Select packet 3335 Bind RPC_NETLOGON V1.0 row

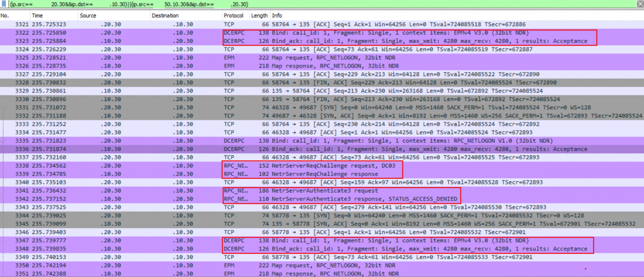click(x=322, y=141)
